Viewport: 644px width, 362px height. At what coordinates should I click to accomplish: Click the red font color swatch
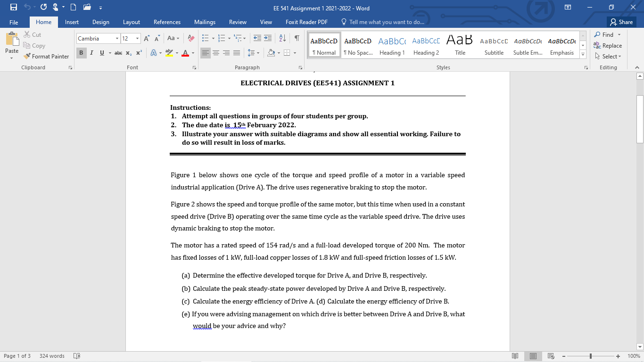click(185, 53)
